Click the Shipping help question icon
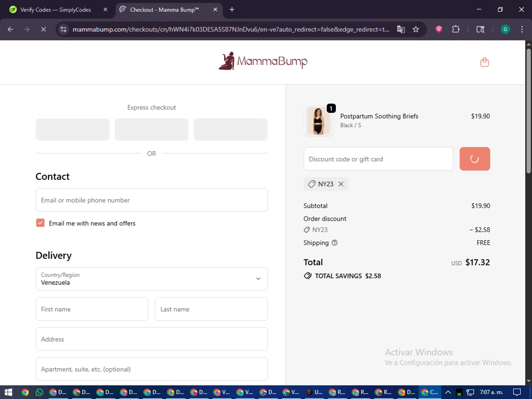The image size is (532, 399). point(334,243)
